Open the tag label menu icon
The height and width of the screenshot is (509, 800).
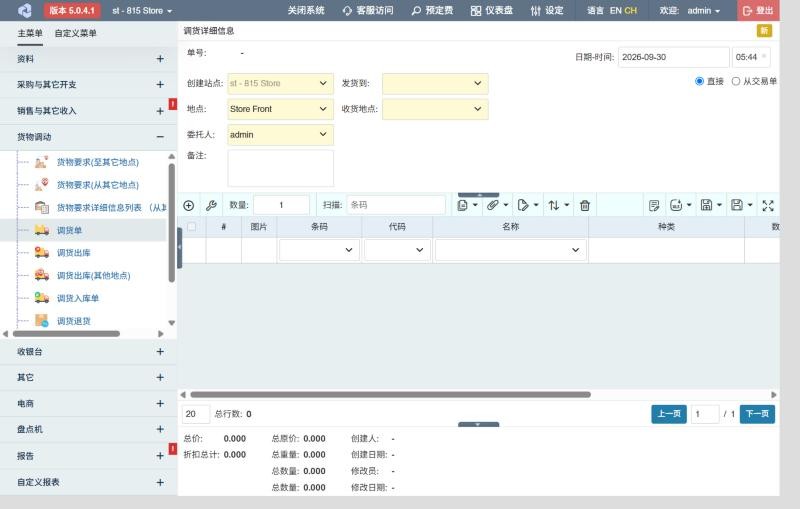[528, 206]
